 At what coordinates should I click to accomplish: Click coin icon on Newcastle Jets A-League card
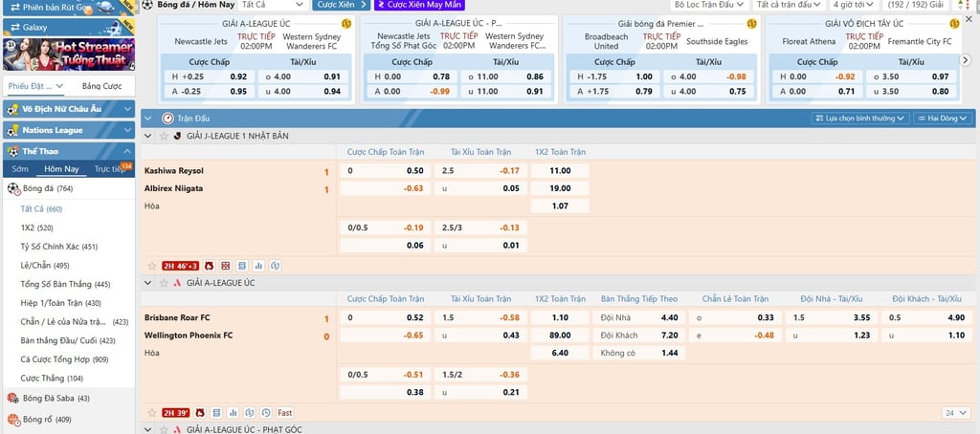pos(346,24)
